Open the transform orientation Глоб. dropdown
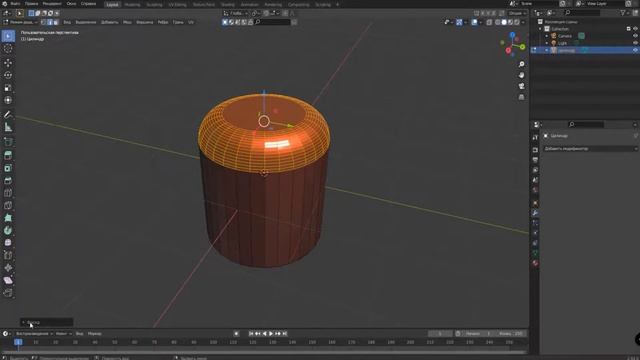Screen dimensions: 640x360 coord(236,13)
